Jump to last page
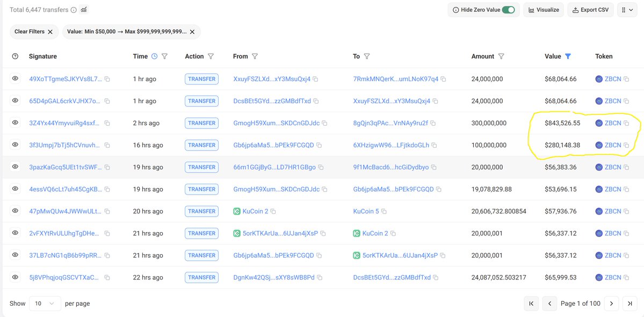Viewport: 644px width, 317px height. pyautogui.click(x=629, y=304)
